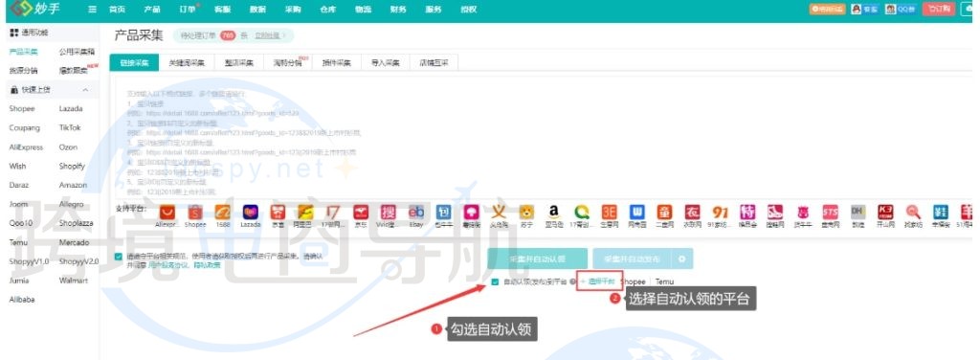Click the 选择平台 link

(x=601, y=281)
